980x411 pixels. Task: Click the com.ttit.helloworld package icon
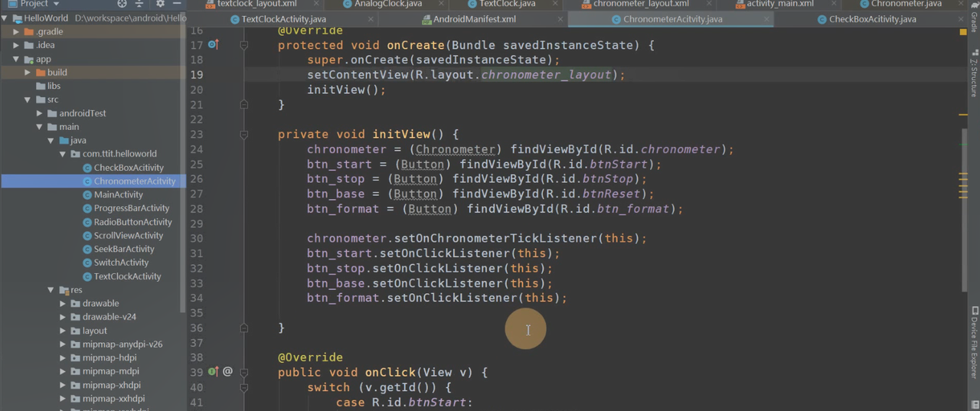click(76, 154)
